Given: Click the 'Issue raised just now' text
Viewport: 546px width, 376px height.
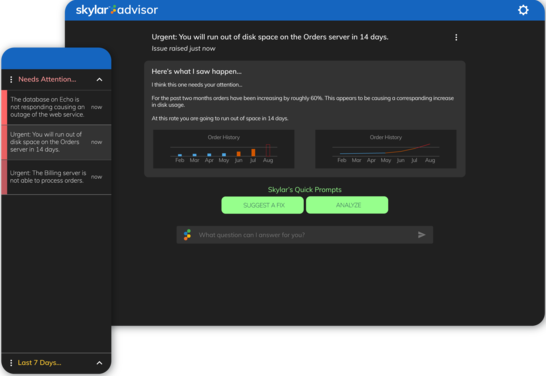Looking at the screenshot, I should coord(184,49).
